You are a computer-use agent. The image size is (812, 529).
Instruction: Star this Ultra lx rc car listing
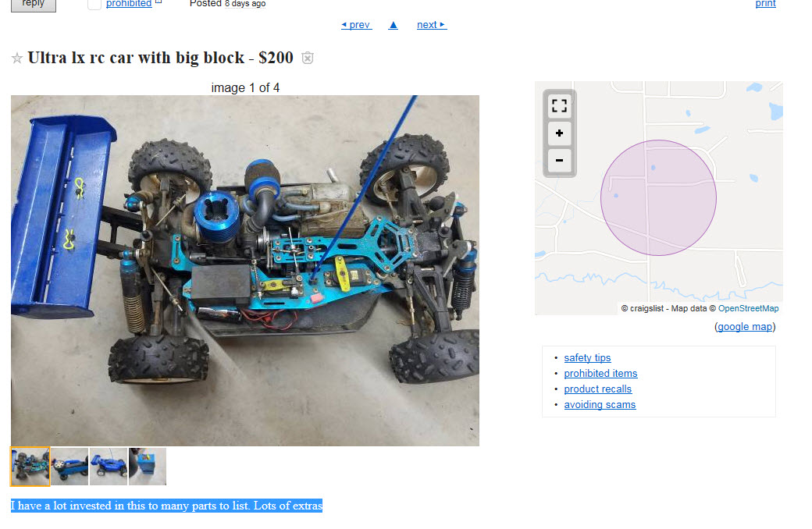[17, 58]
